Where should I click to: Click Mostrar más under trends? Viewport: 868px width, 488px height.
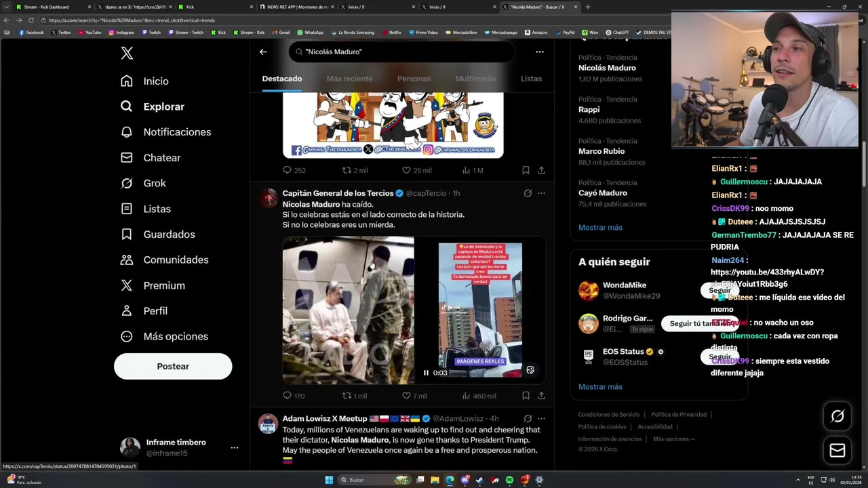pyautogui.click(x=600, y=228)
